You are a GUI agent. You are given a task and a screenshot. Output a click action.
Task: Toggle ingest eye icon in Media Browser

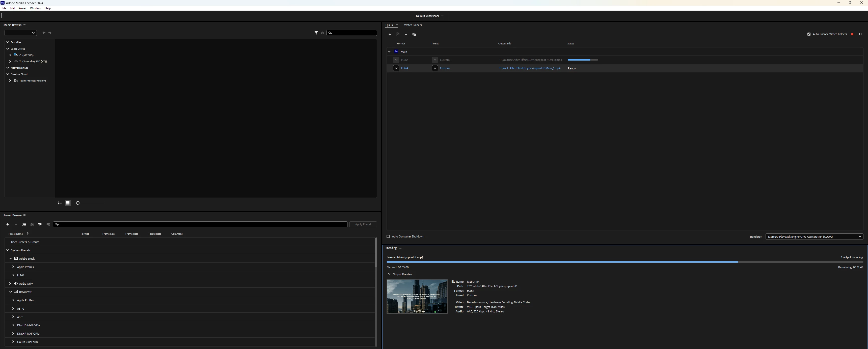click(322, 33)
